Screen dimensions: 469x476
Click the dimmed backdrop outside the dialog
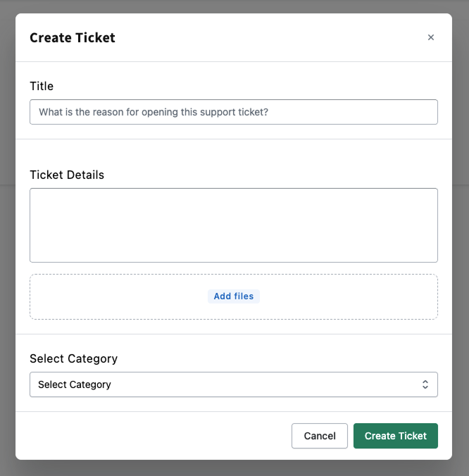[x=461, y=211]
